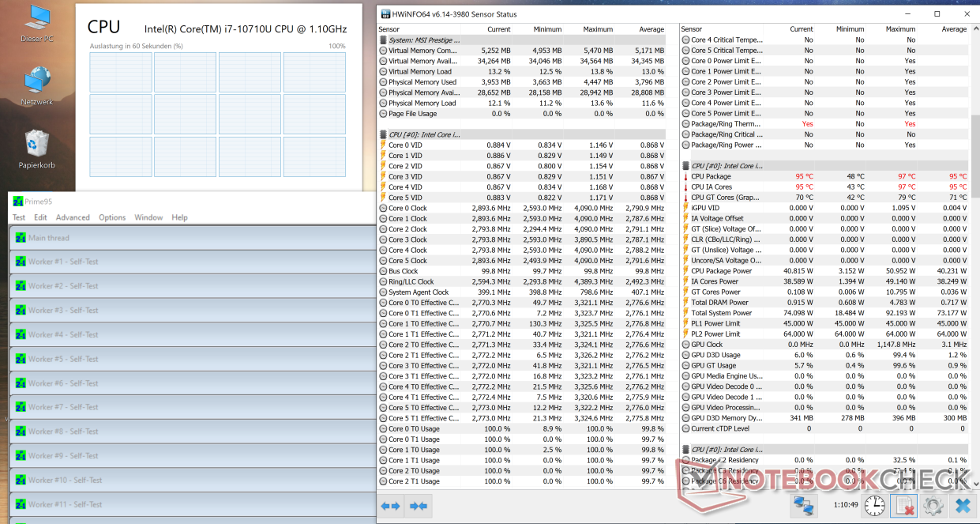Viewport: 980px width, 524px height.
Task: Click the blue X close sensors icon
Action: (x=962, y=505)
